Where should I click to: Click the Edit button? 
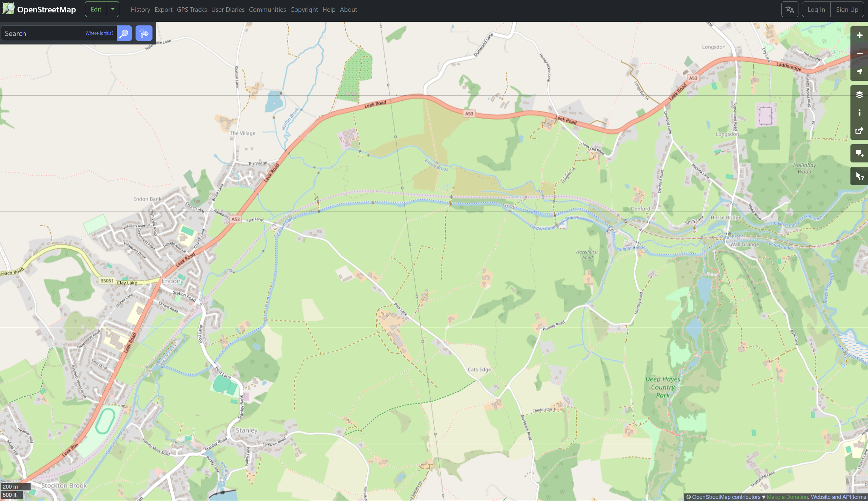click(96, 9)
